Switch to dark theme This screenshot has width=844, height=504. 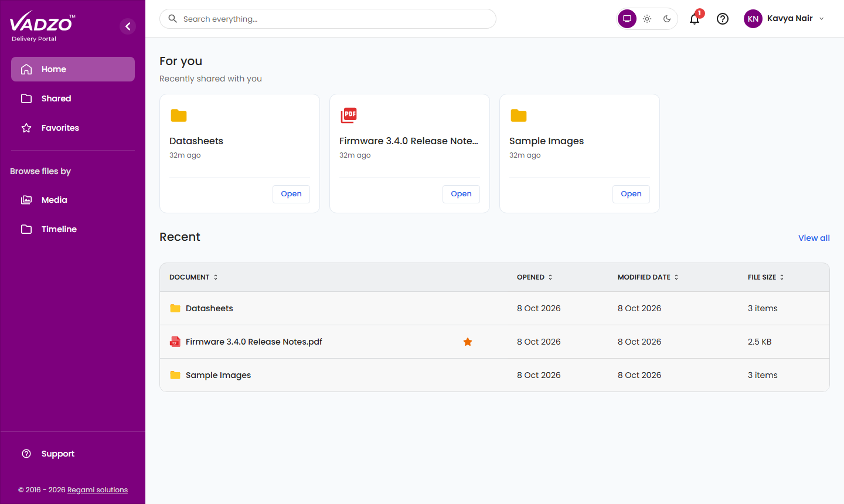[x=667, y=19]
